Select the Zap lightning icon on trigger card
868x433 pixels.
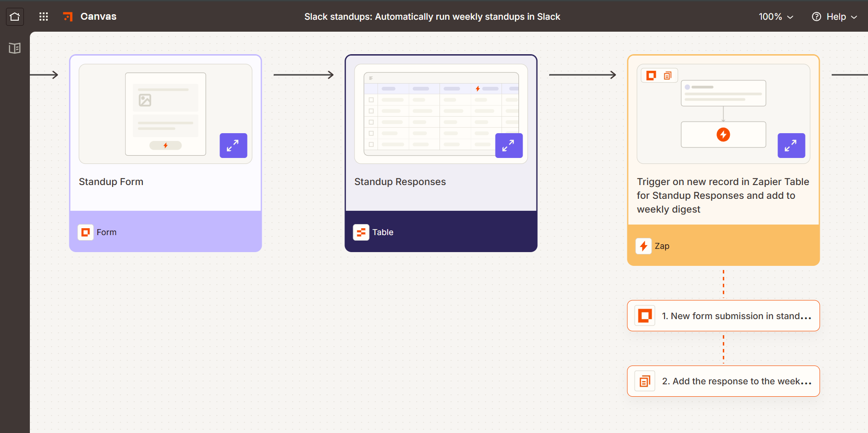click(643, 246)
